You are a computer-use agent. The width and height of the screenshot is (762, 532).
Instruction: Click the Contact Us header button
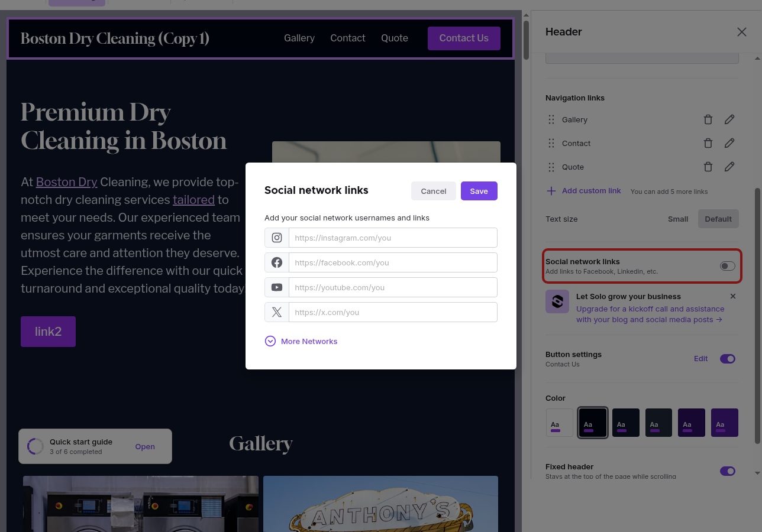(x=464, y=38)
